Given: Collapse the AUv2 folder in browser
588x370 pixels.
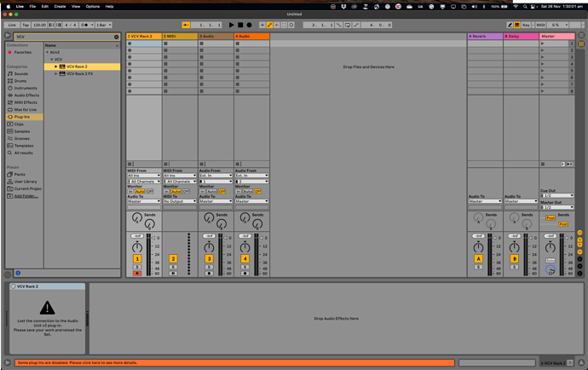Looking at the screenshot, I should [47, 52].
